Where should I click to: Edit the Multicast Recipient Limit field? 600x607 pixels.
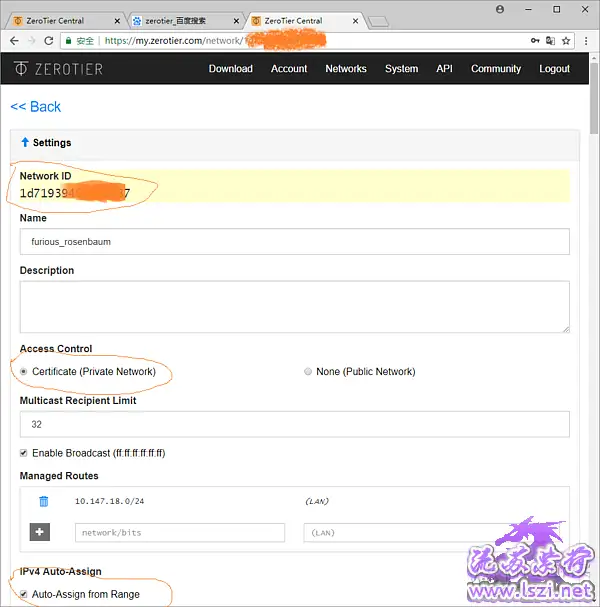[295, 424]
